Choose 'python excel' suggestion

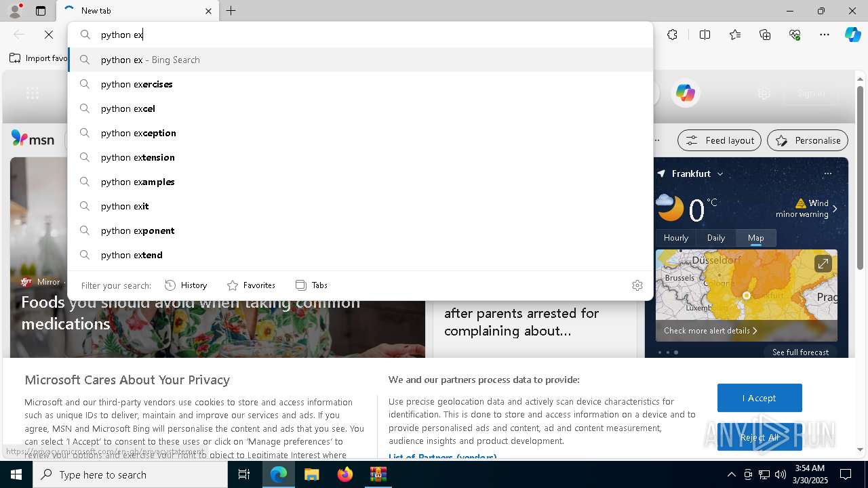click(360, 108)
